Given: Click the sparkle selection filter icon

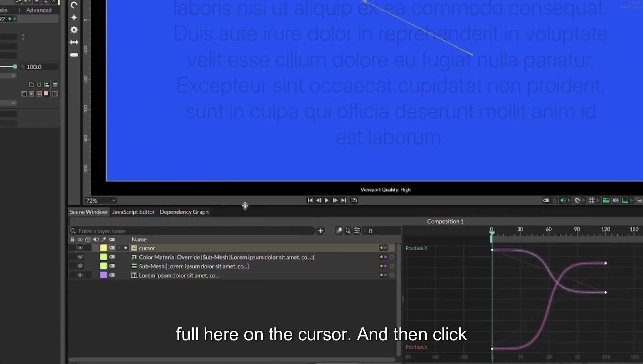Looking at the screenshot, I should pyautogui.click(x=348, y=231).
